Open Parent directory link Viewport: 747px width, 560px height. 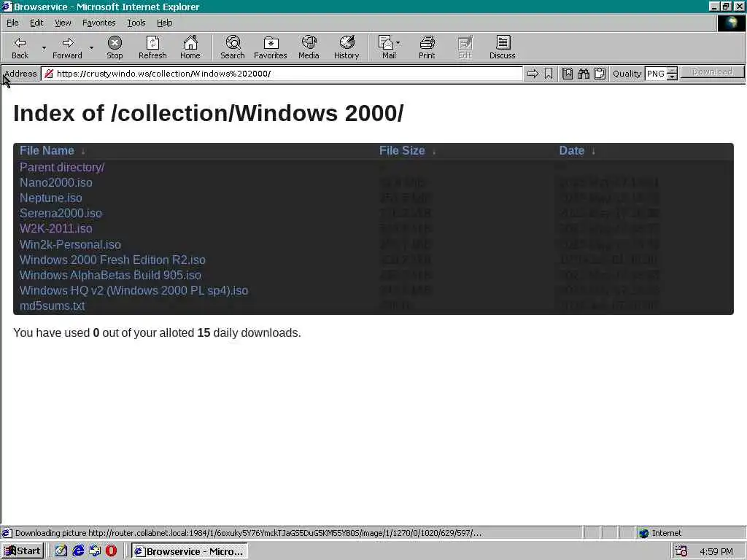pos(62,167)
